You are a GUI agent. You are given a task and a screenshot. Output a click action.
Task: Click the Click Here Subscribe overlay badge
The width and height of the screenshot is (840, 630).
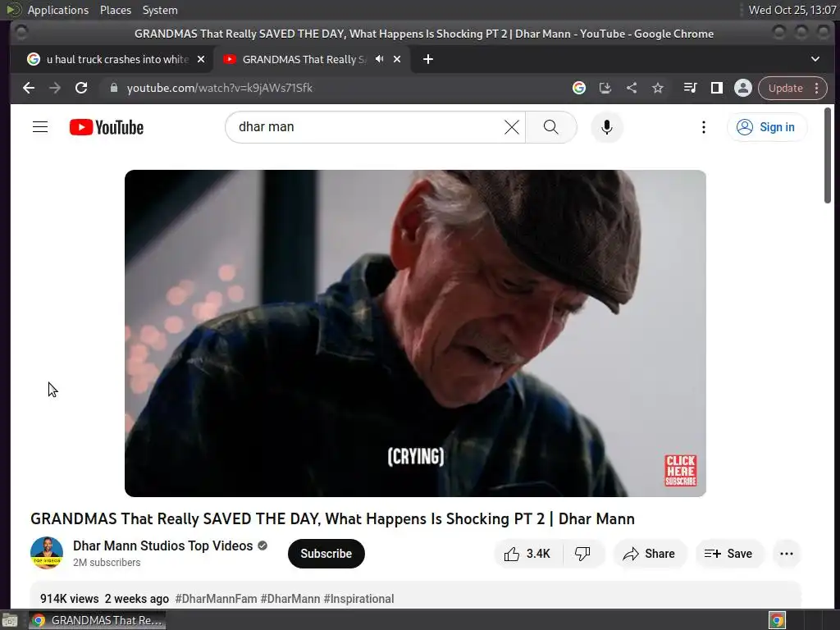click(x=680, y=470)
